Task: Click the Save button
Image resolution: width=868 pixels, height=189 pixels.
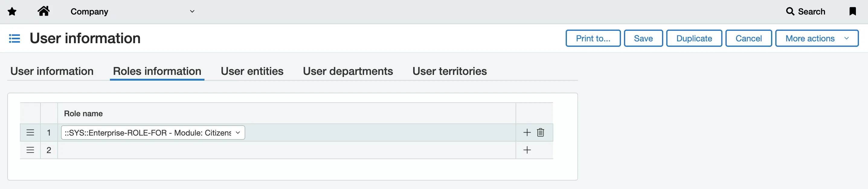Action: [643, 38]
